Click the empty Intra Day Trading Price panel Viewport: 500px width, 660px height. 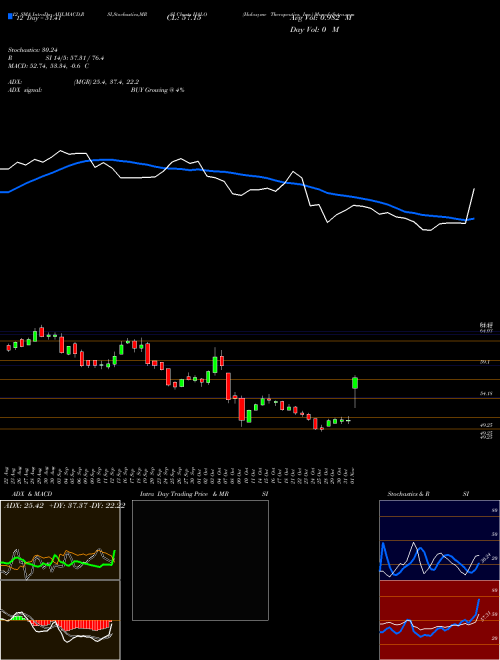point(200,560)
